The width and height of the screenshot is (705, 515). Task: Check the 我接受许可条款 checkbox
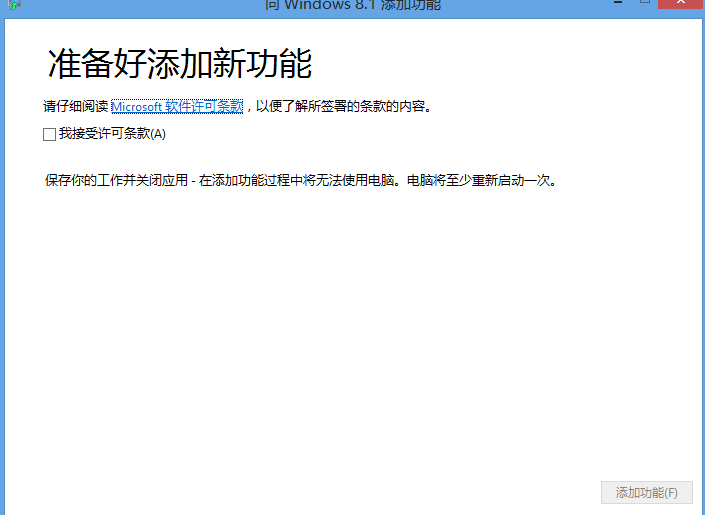click(49, 134)
